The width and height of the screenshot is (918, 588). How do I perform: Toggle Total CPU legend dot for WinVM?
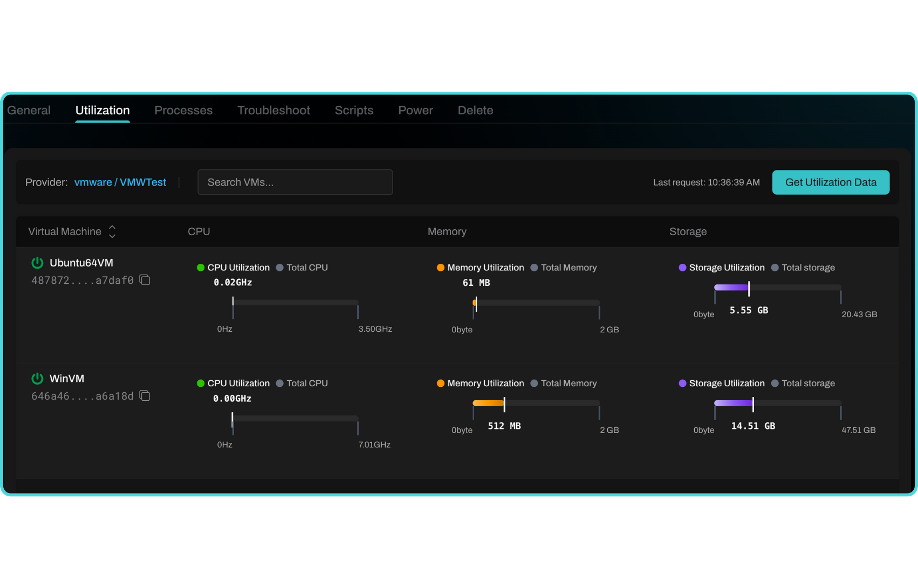pyautogui.click(x=279, y=384)
